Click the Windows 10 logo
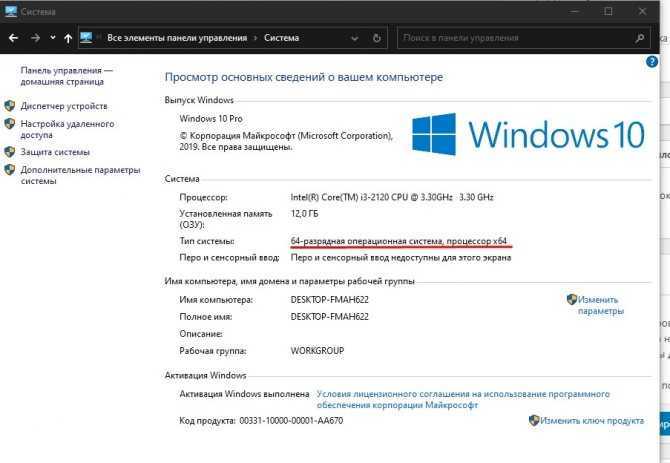 point(528,134)
